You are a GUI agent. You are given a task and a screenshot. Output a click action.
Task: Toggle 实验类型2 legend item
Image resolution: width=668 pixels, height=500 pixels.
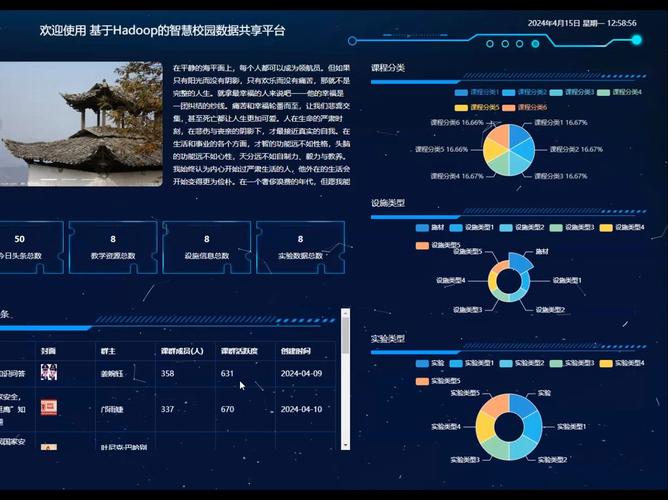[x=522, y=363]
